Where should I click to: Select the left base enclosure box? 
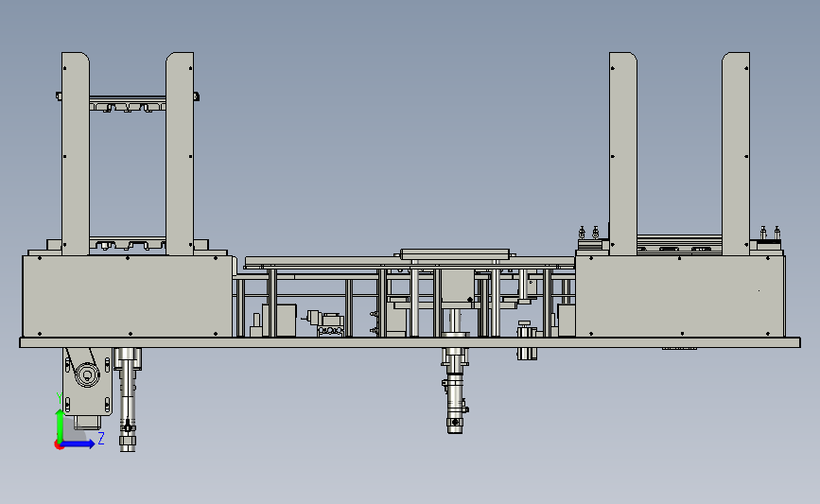(127, 296)
